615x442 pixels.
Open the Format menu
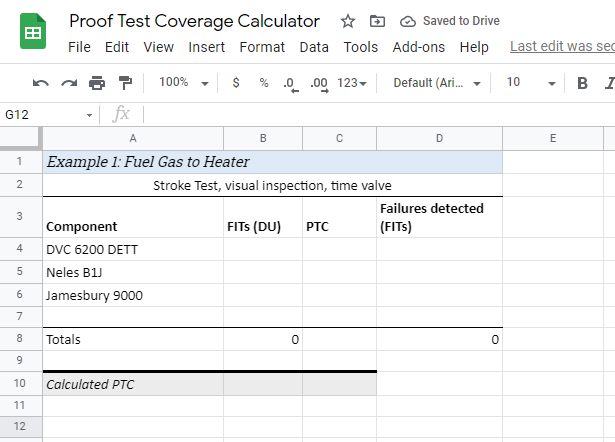[x=262, y=47]
